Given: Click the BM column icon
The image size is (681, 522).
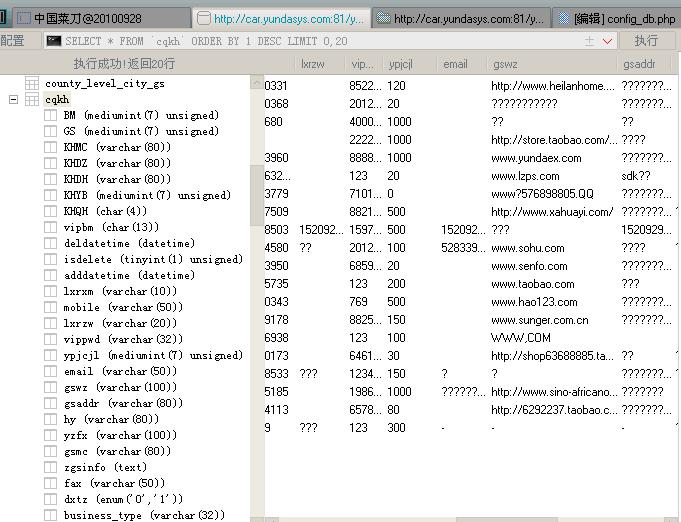Looking at the screenshot, I should coord(50,115).
